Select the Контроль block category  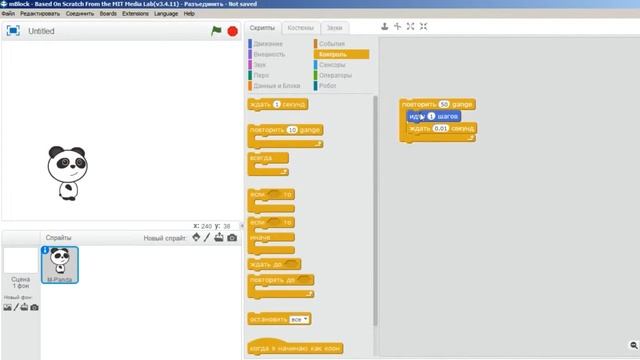[x=341, y=54]
